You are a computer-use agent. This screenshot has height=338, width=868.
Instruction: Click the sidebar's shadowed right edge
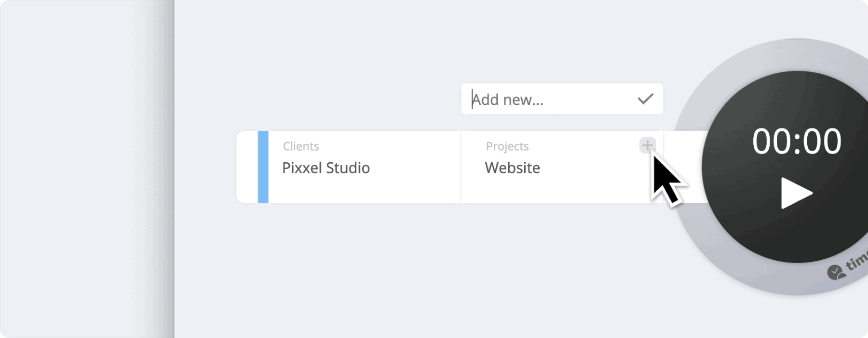165,169
